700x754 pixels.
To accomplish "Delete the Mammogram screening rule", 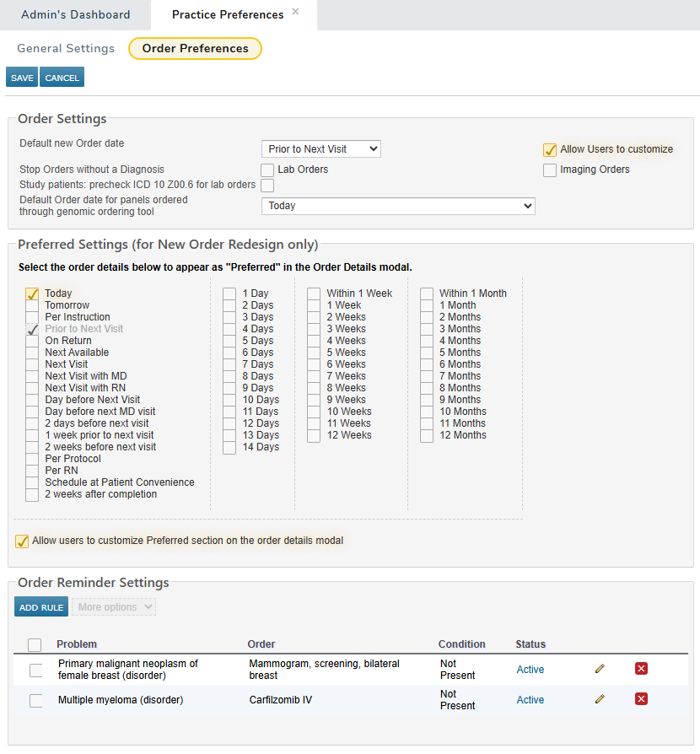I will [641, 668].
